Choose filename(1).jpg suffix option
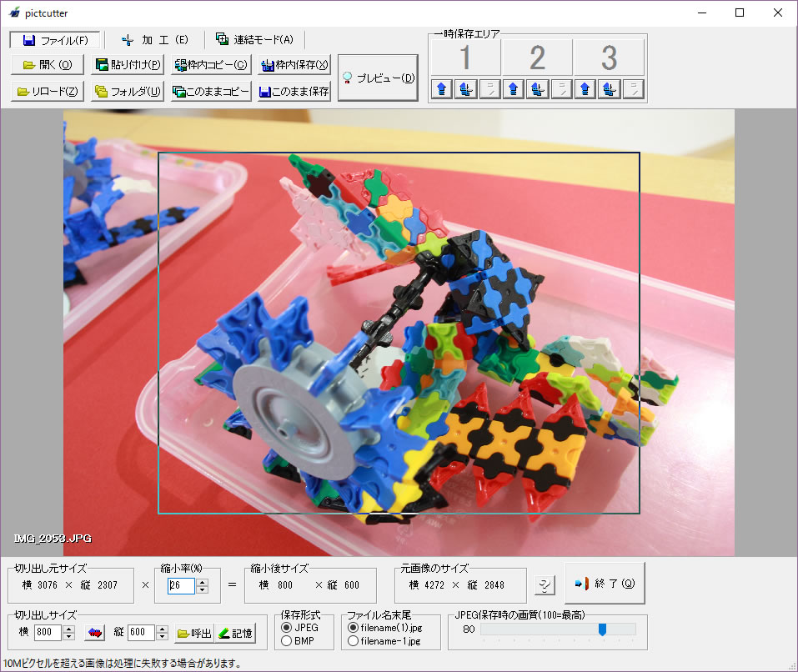 tap(385, 628)
